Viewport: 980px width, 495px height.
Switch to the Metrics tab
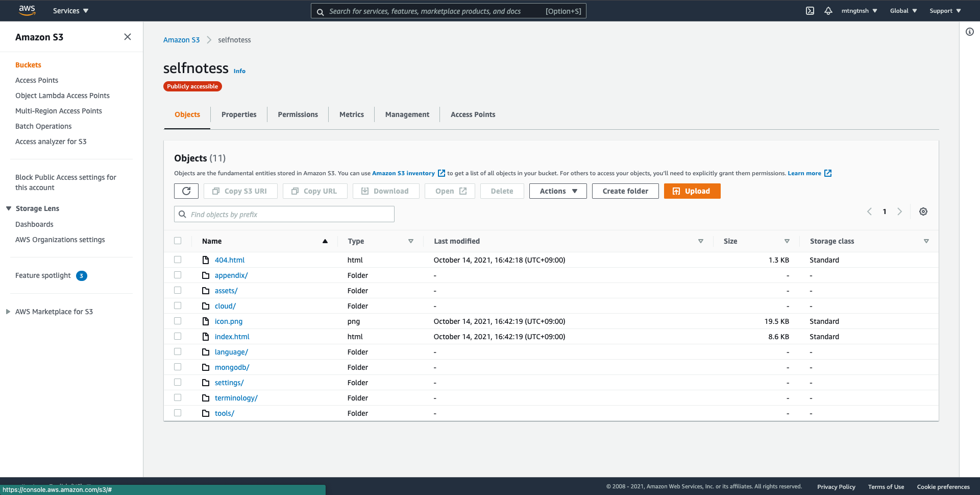(352, 114)
